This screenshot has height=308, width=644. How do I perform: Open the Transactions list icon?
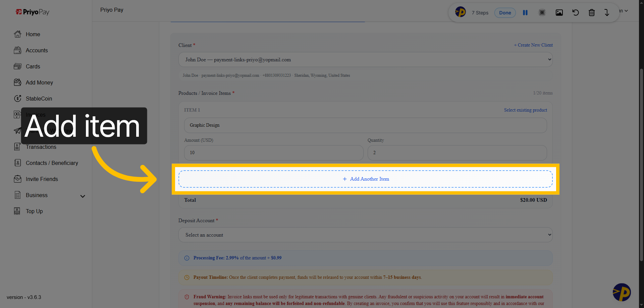[18, 146]
